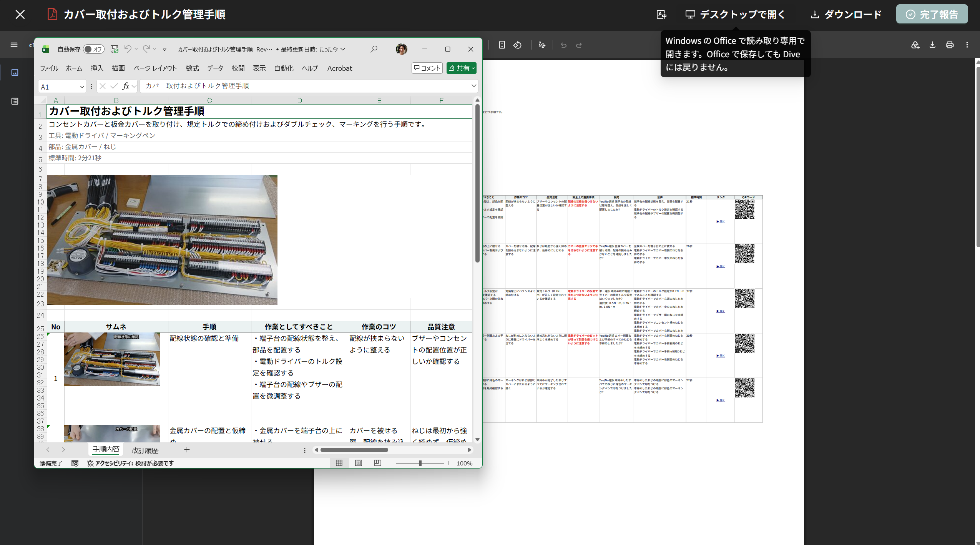The image size is (980, 545).
Task: Select the draw annotation icon in PDF toolbar
Action: (541, 45)
